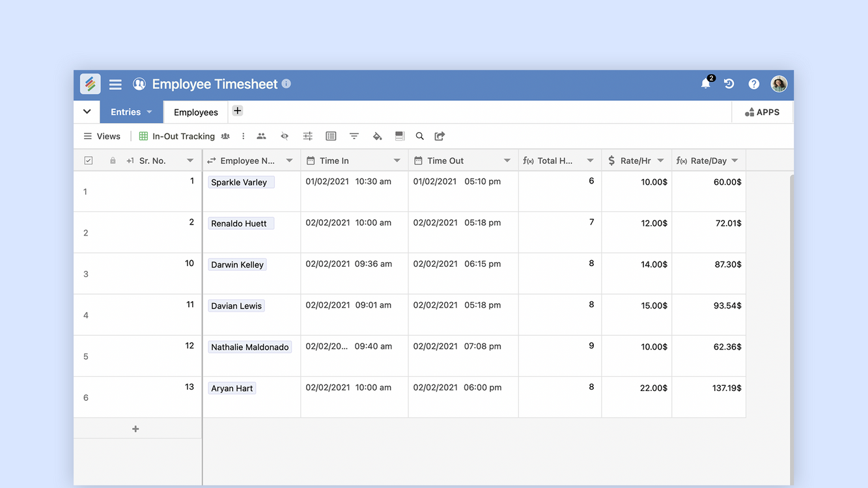This screenshot has height=488, width=868.
Task: Expand the Time In column dropdown
Action: (x=397, y=161)
